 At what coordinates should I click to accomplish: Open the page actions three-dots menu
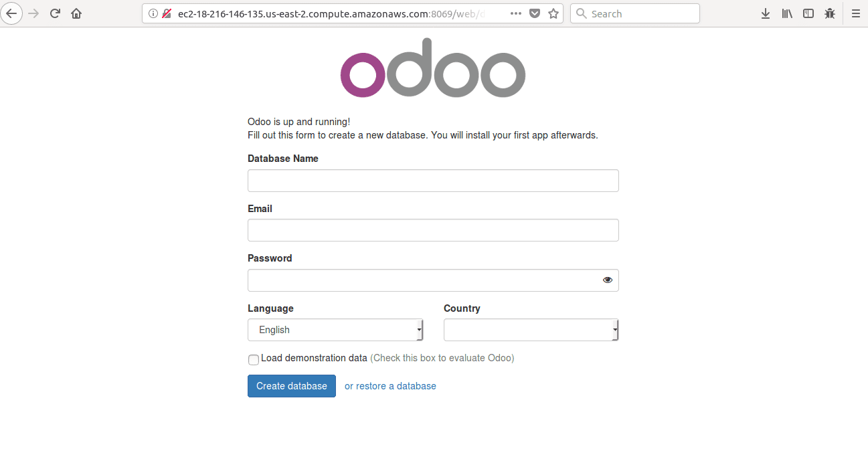point(516,13)
